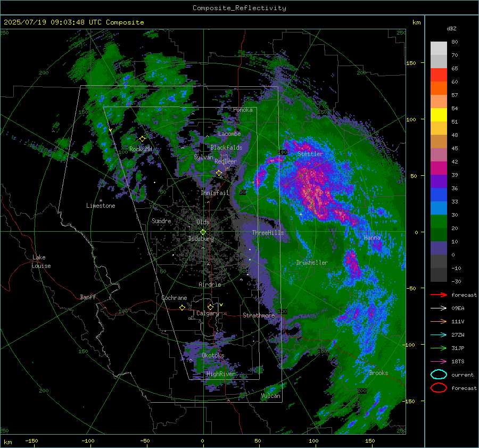The width and height of the screenshot is (479, 448).
Task: Click the yellow V marker east of Calgary
Action: [221, 305]
